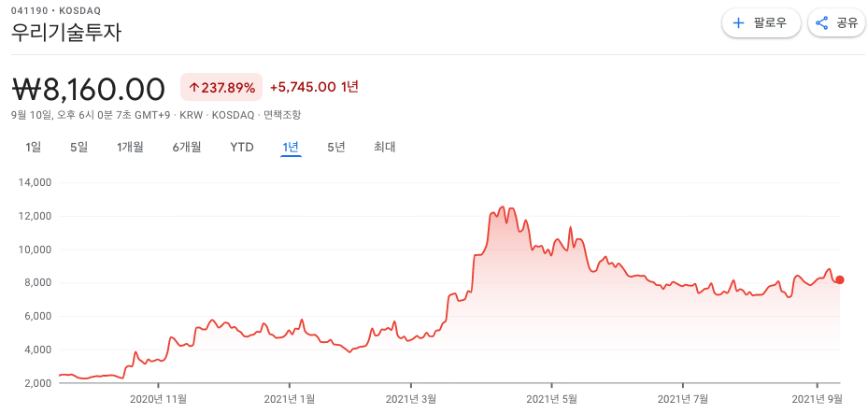Click the 2,000 y-axis label
Viewport: 868px width, 414px height.
(37, 383)
